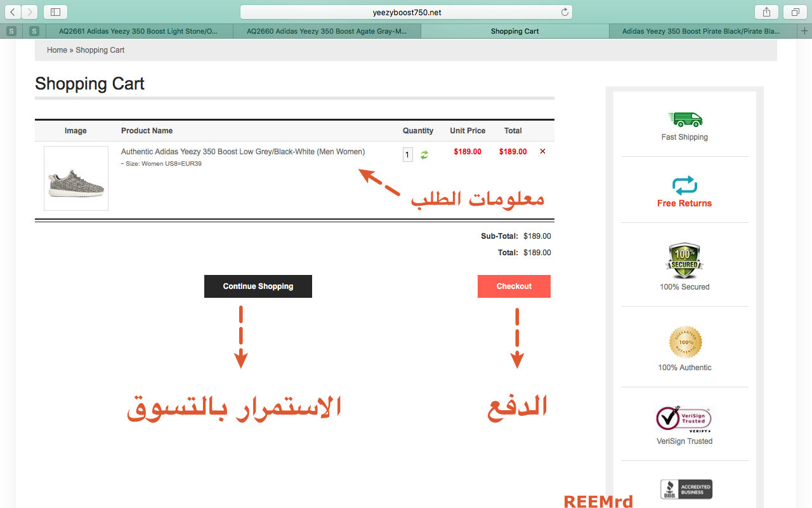The width and height of the screenshot is (812, 508).
Task: Toggle the Safari sidebar button
Action: click(55, 12)
